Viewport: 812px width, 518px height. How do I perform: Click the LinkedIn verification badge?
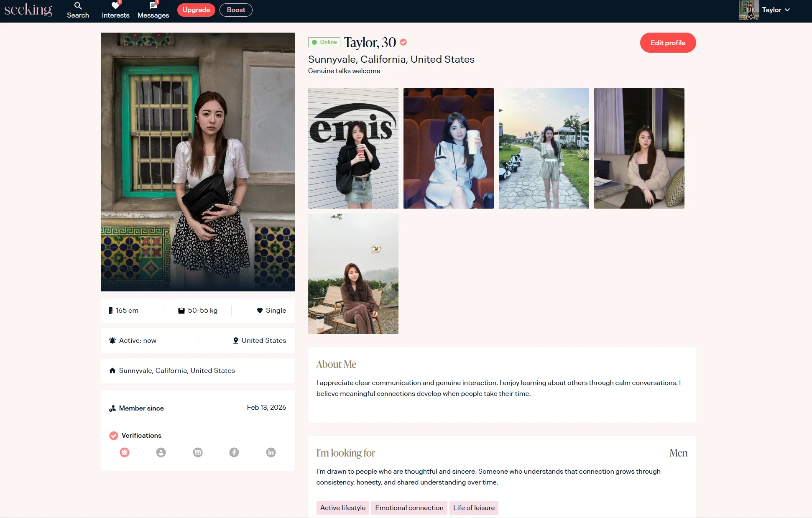tap(271, 452)
